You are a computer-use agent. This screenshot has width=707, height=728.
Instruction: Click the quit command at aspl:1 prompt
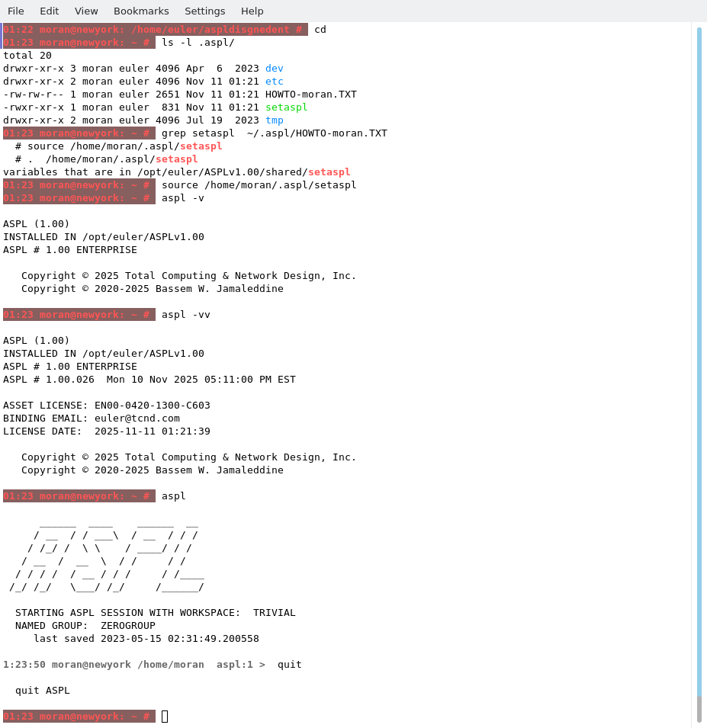[290, 665]
